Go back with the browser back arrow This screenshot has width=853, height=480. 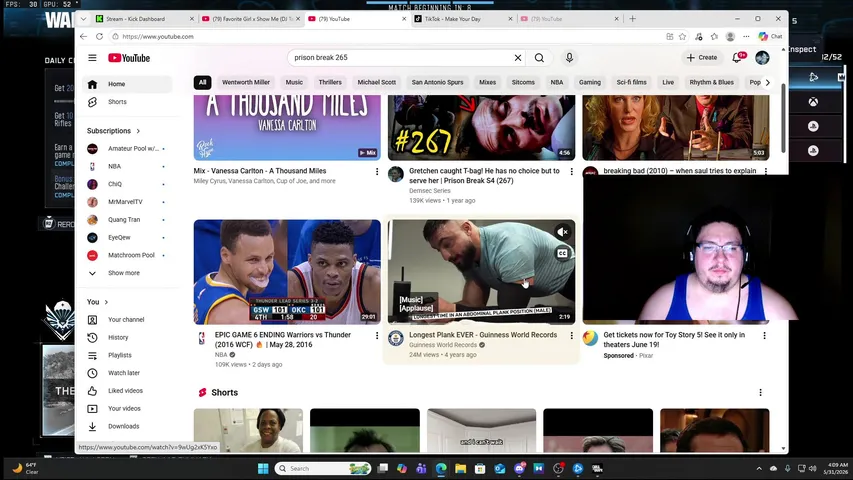pos(83,36)
